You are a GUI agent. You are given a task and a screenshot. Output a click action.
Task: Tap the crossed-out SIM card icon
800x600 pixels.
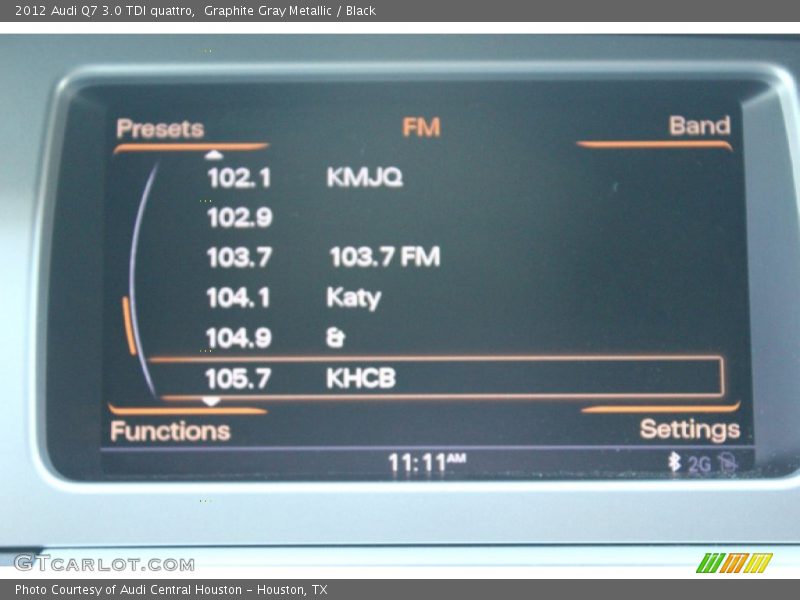point(727,464)
